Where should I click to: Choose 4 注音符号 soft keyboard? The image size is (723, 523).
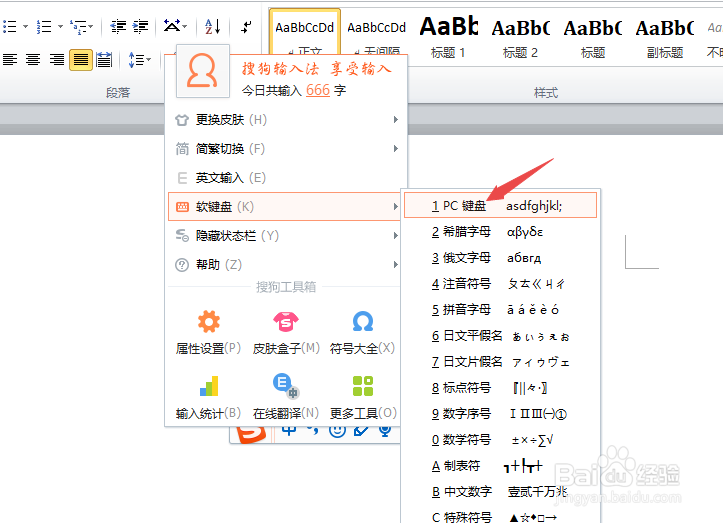click(500, 284)
